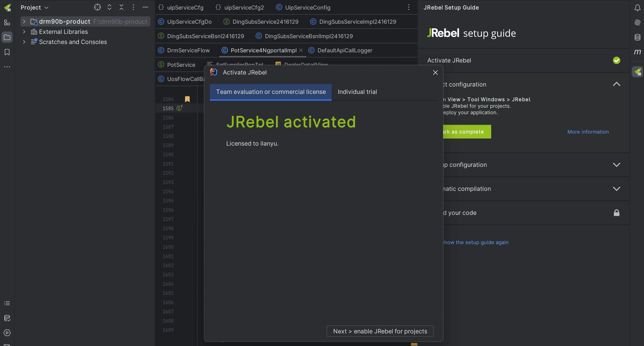Open the uipServiceCfg editor tab
This screenshot has width=644, height=346.
(x=181, y=7)
